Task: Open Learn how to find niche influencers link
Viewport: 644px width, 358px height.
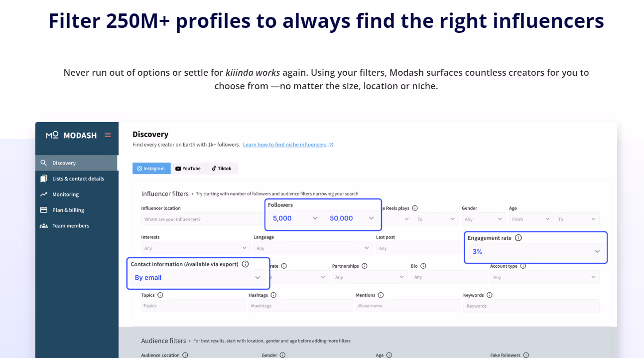Action: pos(285,145)
